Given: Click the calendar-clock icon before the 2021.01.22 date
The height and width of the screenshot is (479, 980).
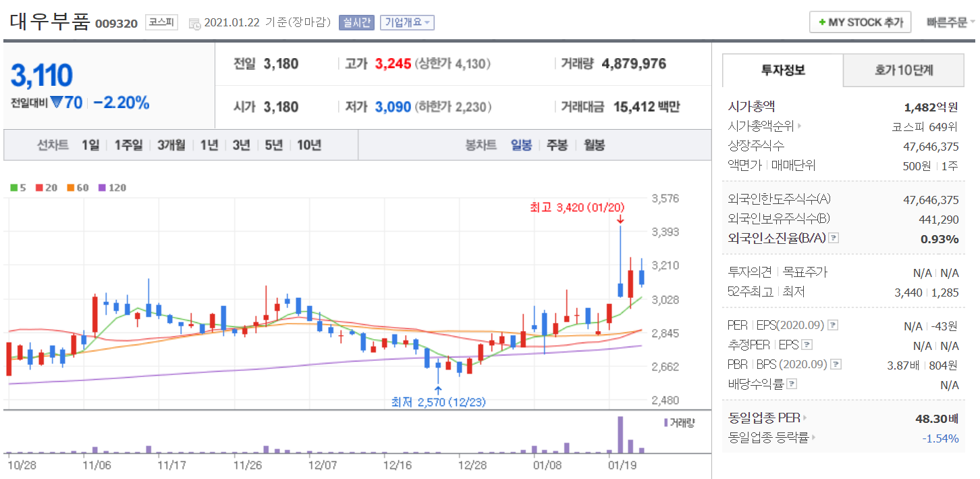Looking at the screenshot, I should (194, 23).
